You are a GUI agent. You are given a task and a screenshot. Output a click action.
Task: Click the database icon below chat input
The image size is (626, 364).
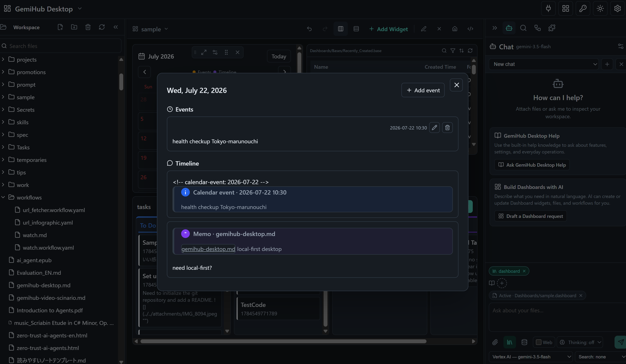tap(524, 342)
